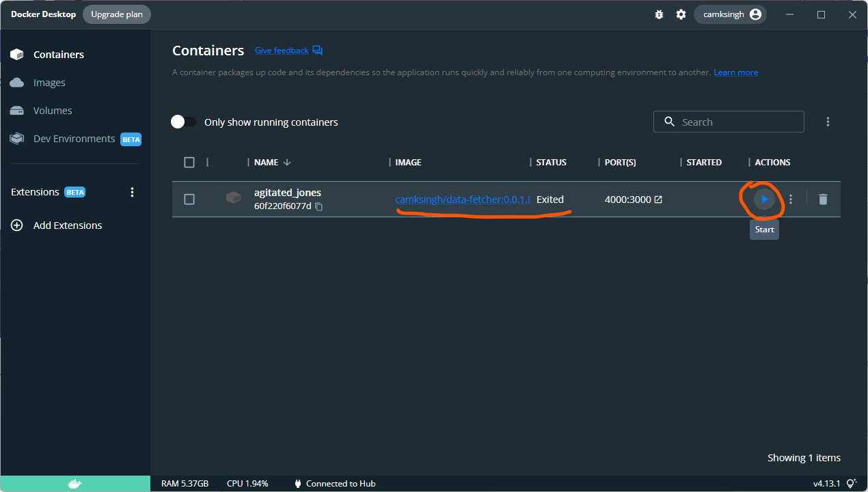
Task: Open container list options menu
Action: pyautogui.click(x=828, y=122)
